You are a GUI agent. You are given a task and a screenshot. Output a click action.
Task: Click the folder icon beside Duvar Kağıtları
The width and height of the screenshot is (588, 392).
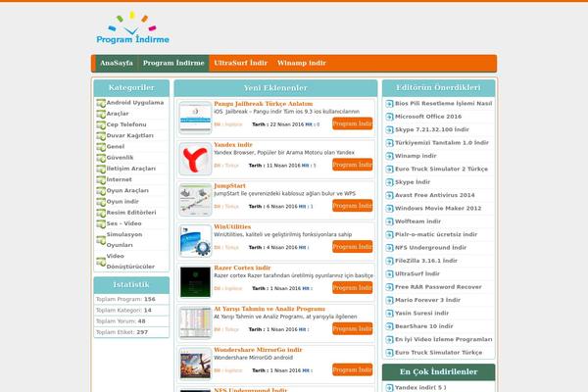[x=101, y=136]
